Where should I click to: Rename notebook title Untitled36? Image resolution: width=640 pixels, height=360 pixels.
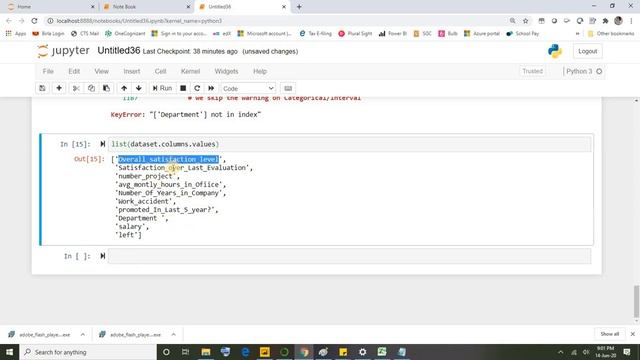pos(119,51)
